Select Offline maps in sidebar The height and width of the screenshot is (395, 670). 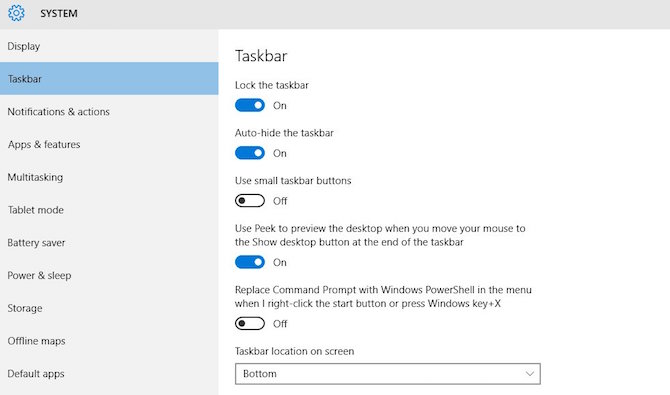click(x=109, y=341)
